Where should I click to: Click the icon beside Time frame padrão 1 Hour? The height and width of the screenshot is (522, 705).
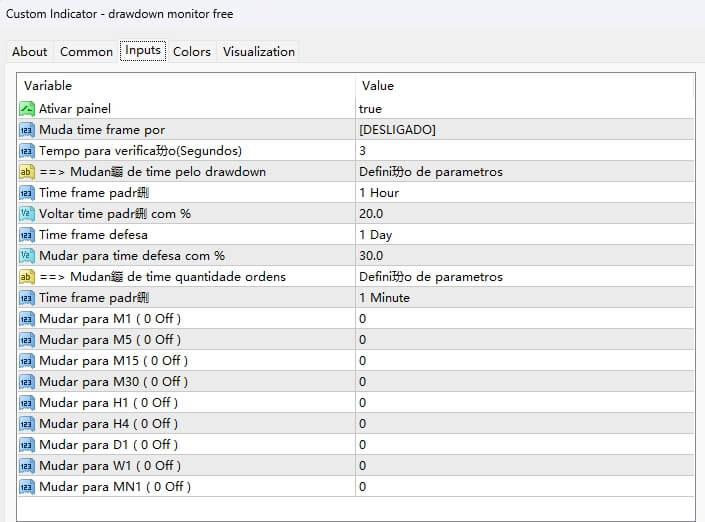(27, 193)
